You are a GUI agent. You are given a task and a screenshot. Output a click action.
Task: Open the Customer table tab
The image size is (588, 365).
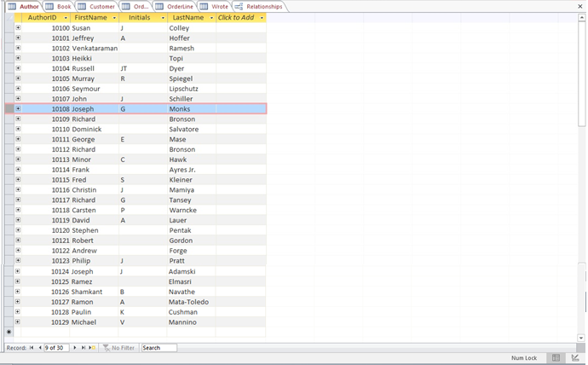(x=97, y=6)
